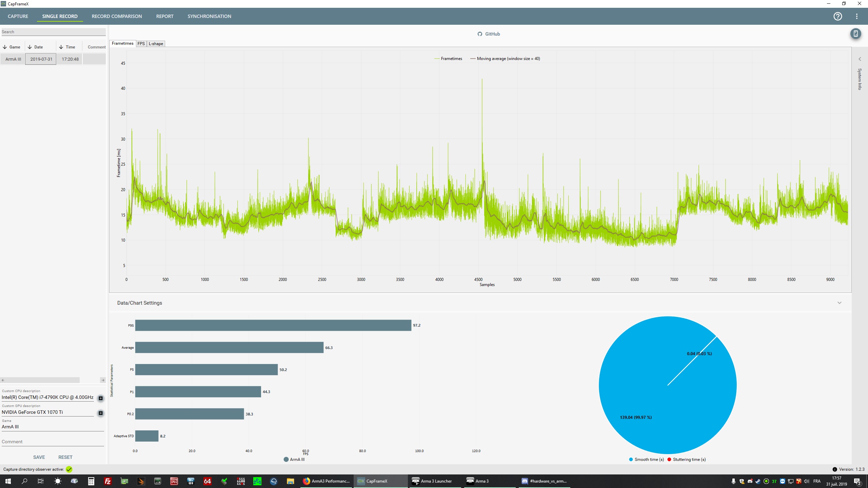Toggle Stuttering time legend entry
This screenshot has width=868, height=488.
tap(686, 460)
